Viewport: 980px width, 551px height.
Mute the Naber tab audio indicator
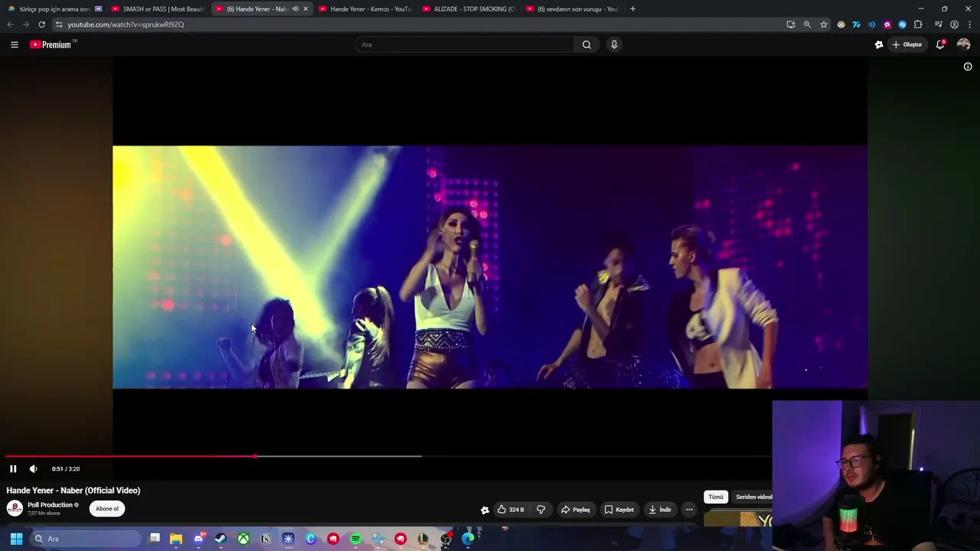coord(295,9)
